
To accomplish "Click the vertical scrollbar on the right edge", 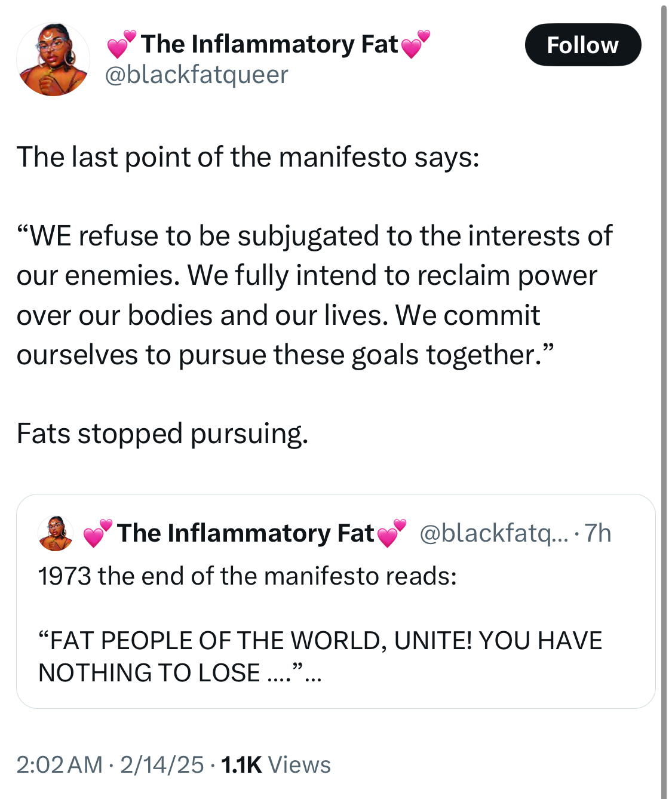I will pos(664,399).
